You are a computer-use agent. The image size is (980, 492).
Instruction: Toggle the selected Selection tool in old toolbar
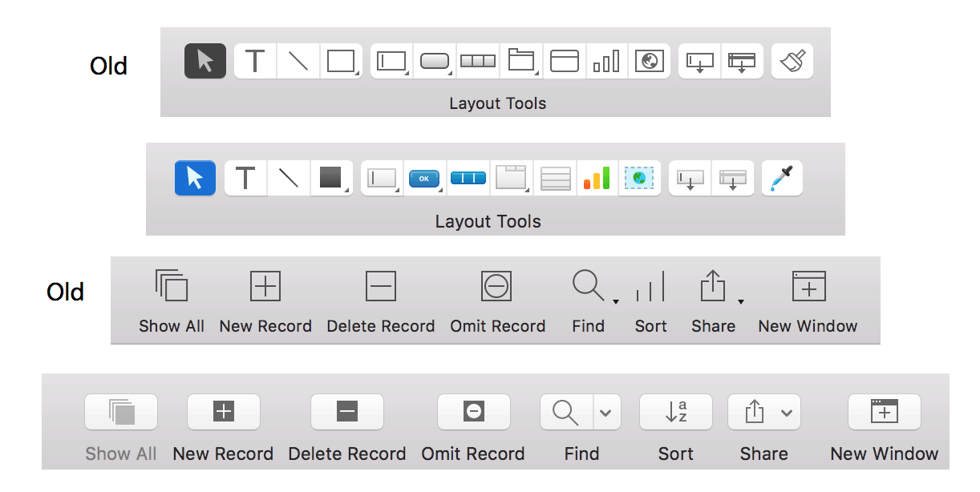(x=205, y=61)
